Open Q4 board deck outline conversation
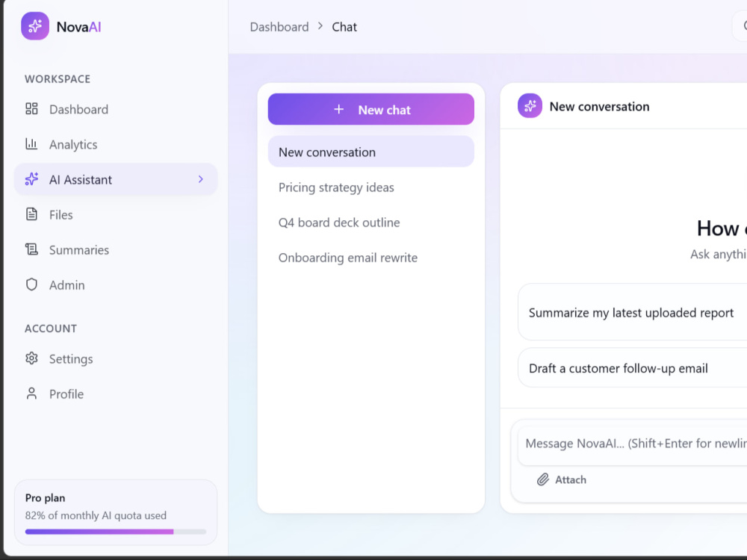The image size is (747, 560). pos(371,223)
